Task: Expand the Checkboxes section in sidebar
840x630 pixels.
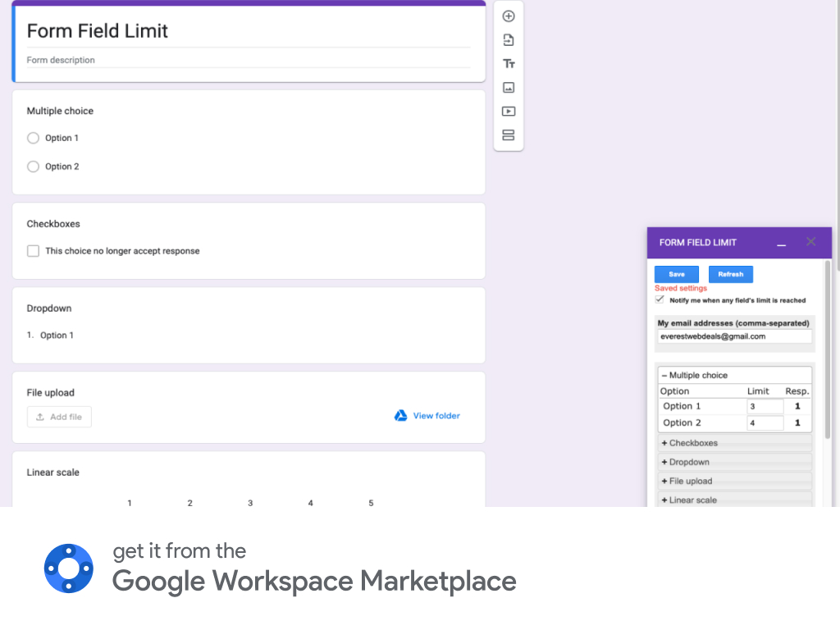Action: [x=690, y=443]
